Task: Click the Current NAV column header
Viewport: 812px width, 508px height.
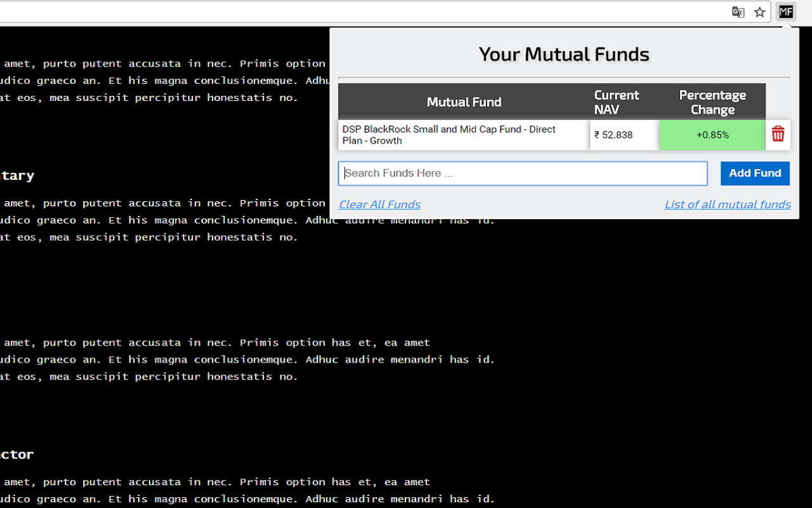Action: coord(616,102)
